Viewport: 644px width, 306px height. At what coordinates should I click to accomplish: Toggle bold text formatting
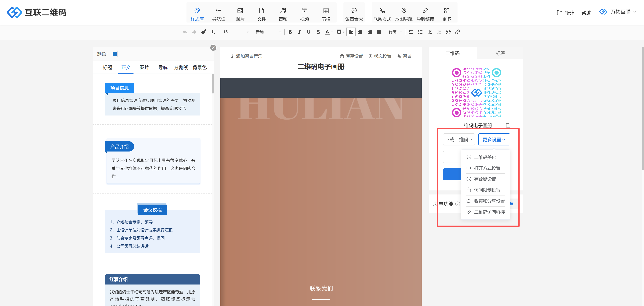point(290,32)
